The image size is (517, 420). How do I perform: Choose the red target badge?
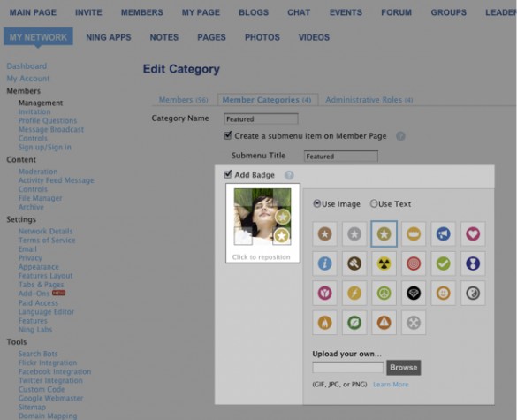(x=414, y=263)
